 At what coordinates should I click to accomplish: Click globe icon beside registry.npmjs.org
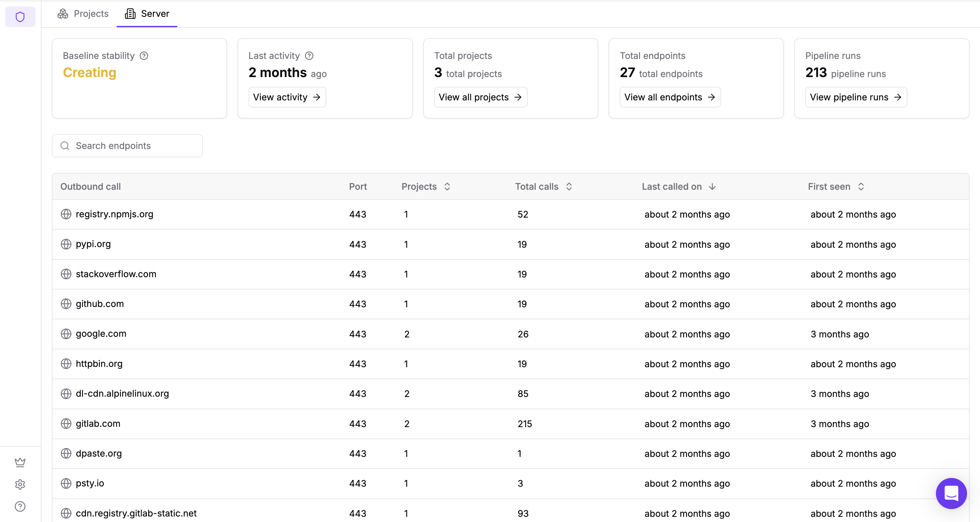click(x=66, y=214)
